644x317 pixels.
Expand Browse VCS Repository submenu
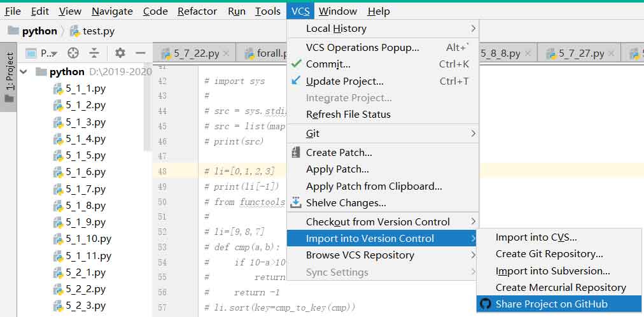tap(383, 255)
